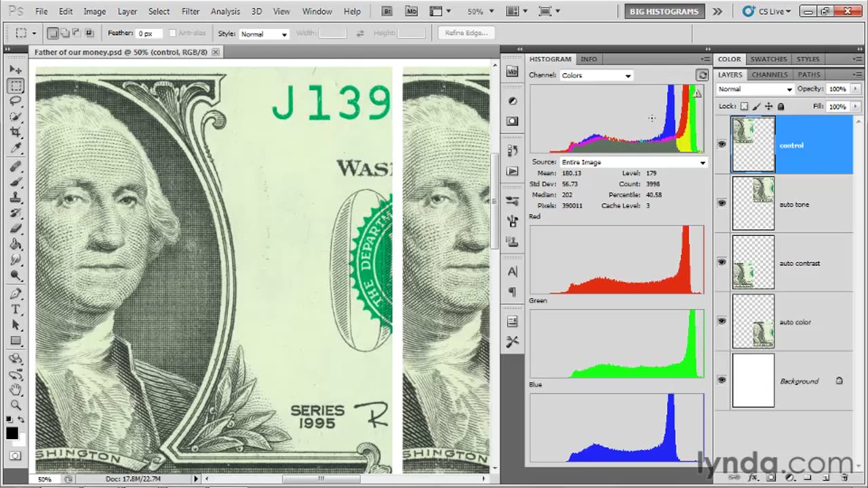Open the Character panel from the dock
This screenshot has width=868, height=488.
pos(513,272)
